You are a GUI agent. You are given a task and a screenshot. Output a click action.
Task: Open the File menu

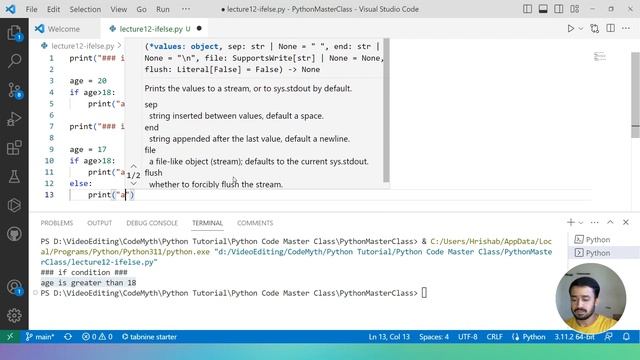click(31, 9)
